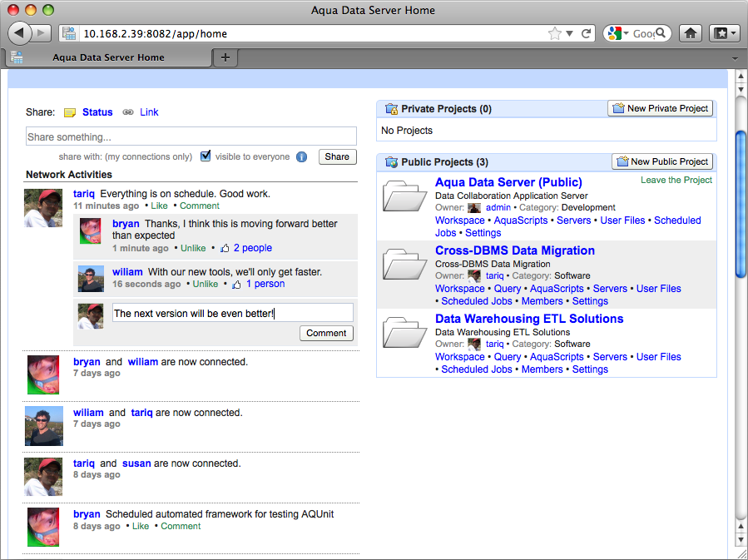Switch to Aqua Data Server Home tab
The width and height of the screenshot is (748, 560).
[x=108, y=57]
